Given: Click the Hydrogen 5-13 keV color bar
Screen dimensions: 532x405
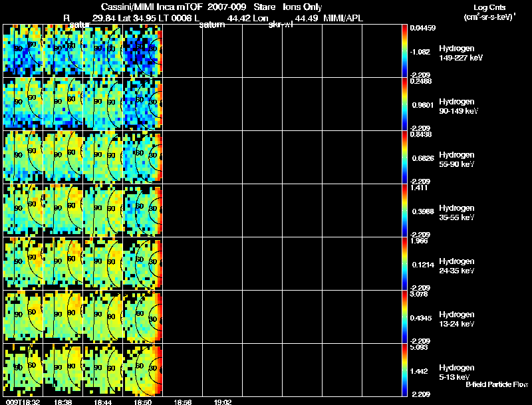Looking at the screenshot, I should coord(404,370).
